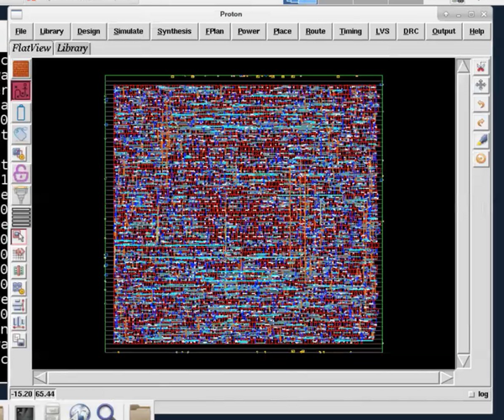Click the horizontal scrollbar left arrow

pos(40,377)
